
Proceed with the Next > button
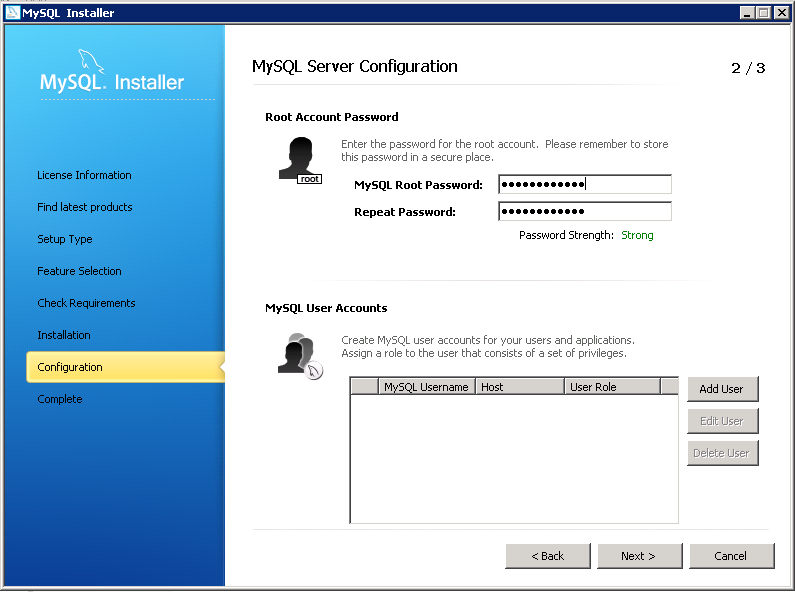[639, 556]
